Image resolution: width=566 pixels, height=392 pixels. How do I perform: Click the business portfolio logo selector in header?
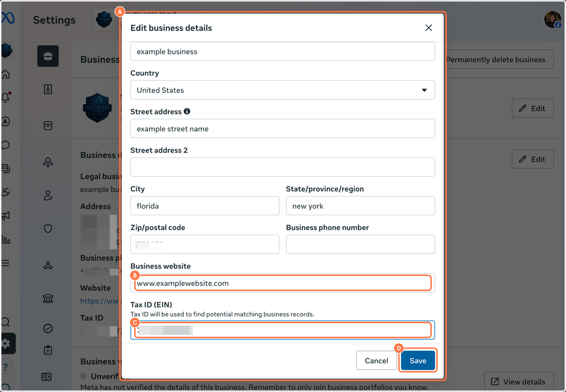[x=104, y=20]
